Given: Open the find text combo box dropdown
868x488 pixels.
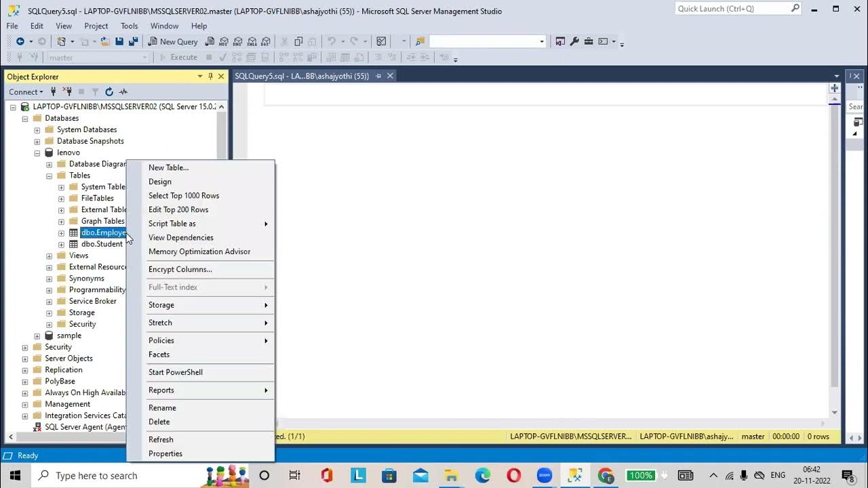Looking at the screenshot, I should click(542, 41).
